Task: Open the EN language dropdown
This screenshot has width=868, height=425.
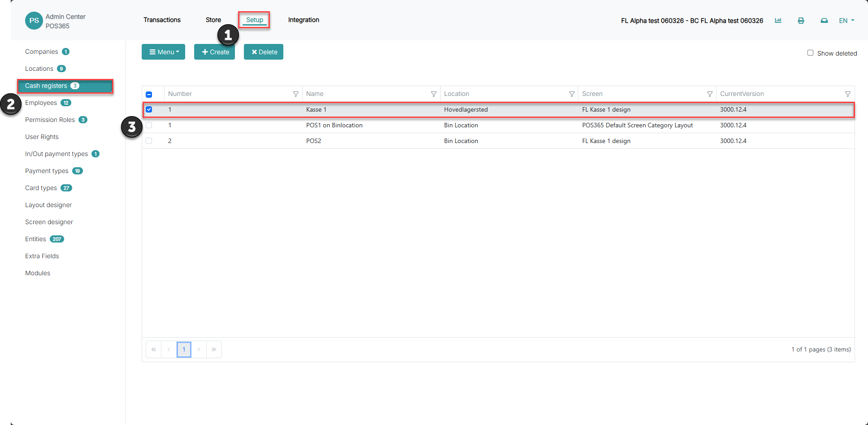Action: (846, 21)
